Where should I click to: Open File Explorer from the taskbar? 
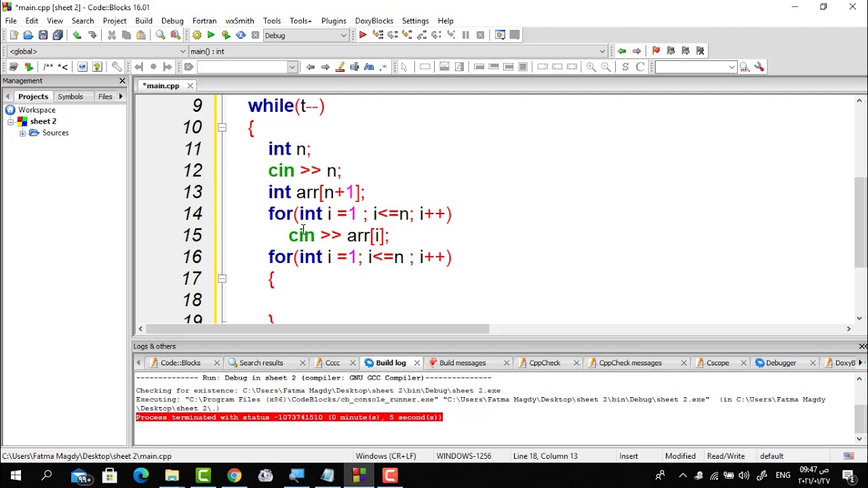coord(172,476)
